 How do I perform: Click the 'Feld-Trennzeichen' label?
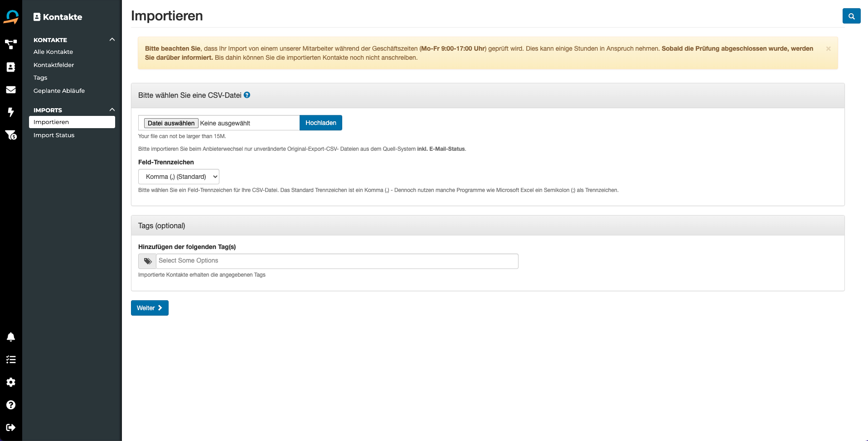pos(166,162)
